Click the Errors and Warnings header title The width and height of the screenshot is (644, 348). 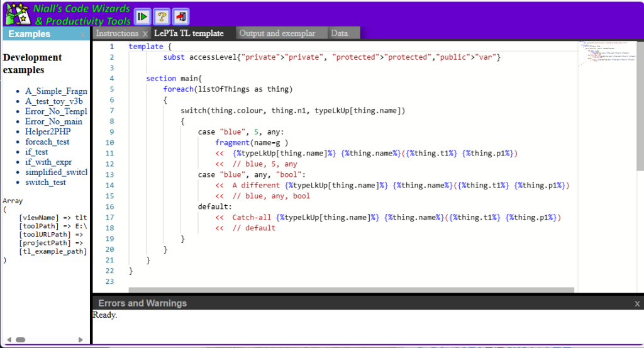(143, 303)
